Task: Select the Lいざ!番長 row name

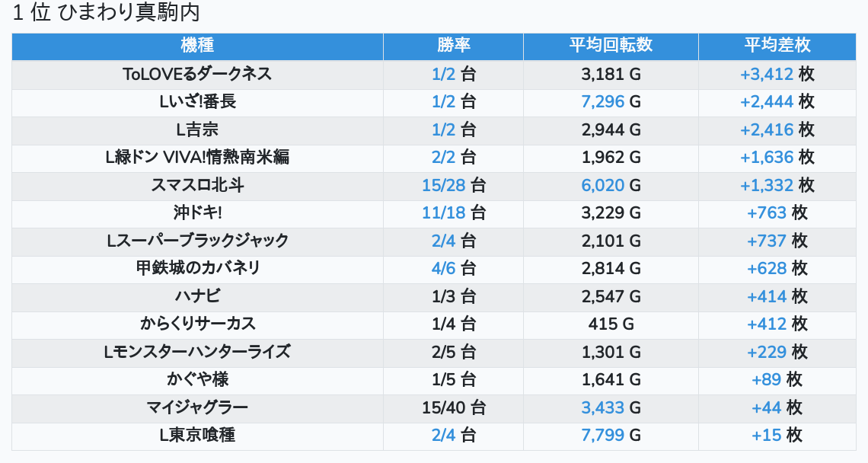Action: [x=197, y=102]
